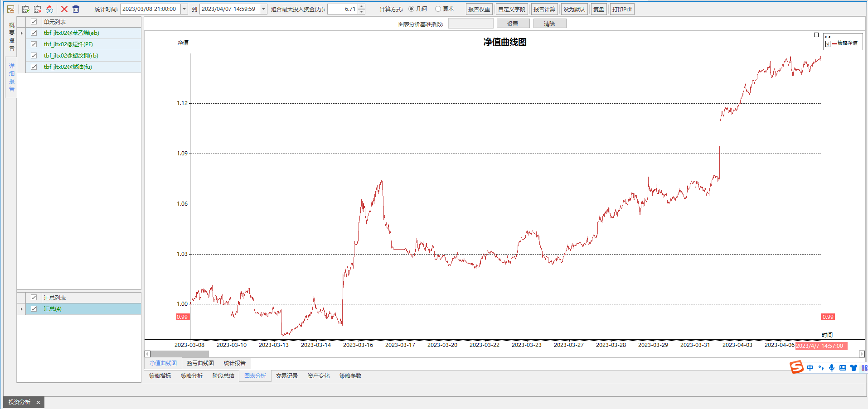Click the report settings icon at toolbar start
This screenshot has height=409, width=868.
point(11,9)
